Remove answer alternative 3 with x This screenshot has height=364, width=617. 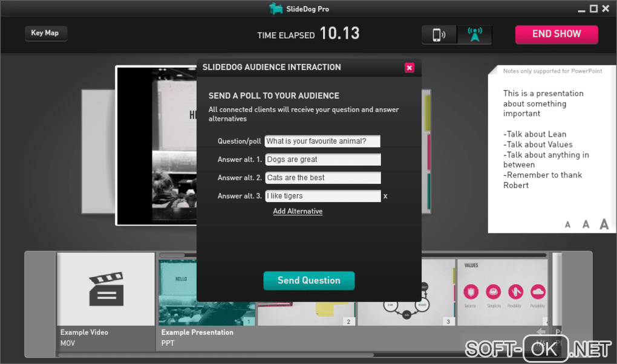[x=385, y=196]
